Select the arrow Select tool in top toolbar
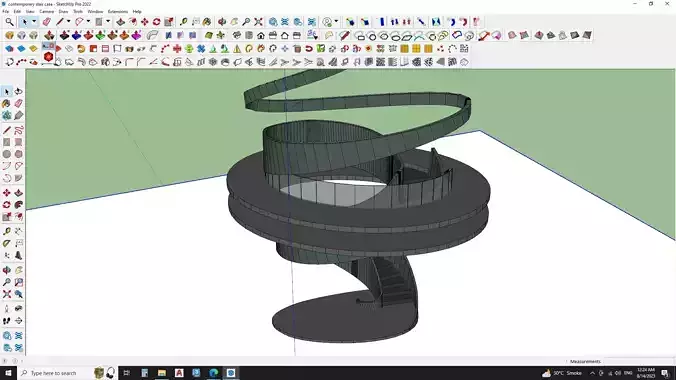 (x=25, y=22)
